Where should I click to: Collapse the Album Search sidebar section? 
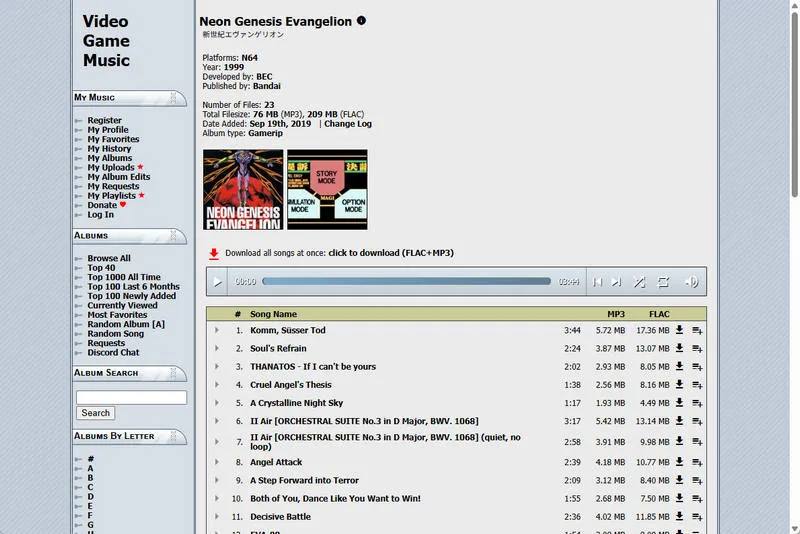click(x=173, y=373)
